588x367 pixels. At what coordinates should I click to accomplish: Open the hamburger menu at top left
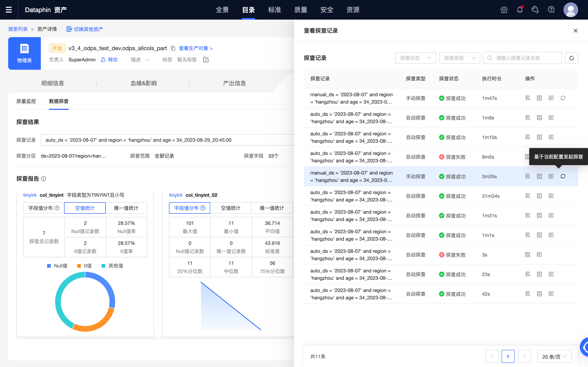pyautogui.click(x=9, y=10)
